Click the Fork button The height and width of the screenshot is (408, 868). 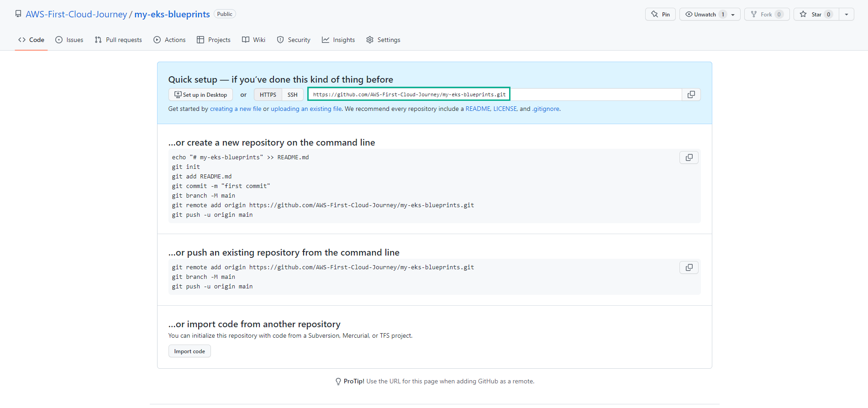tap(767, 14)
